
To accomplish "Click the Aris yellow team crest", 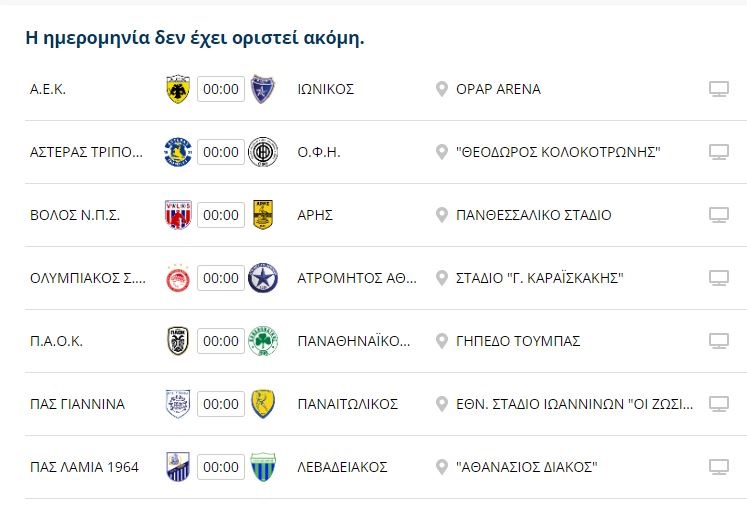I will (263, 215).
